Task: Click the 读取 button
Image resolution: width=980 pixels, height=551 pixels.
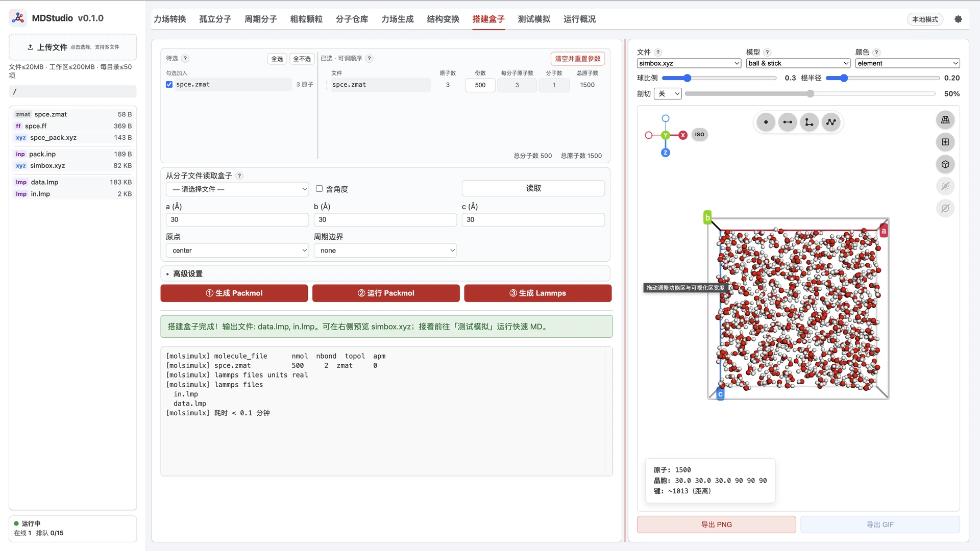Action: pyautogui.click(x=533, y=188)
